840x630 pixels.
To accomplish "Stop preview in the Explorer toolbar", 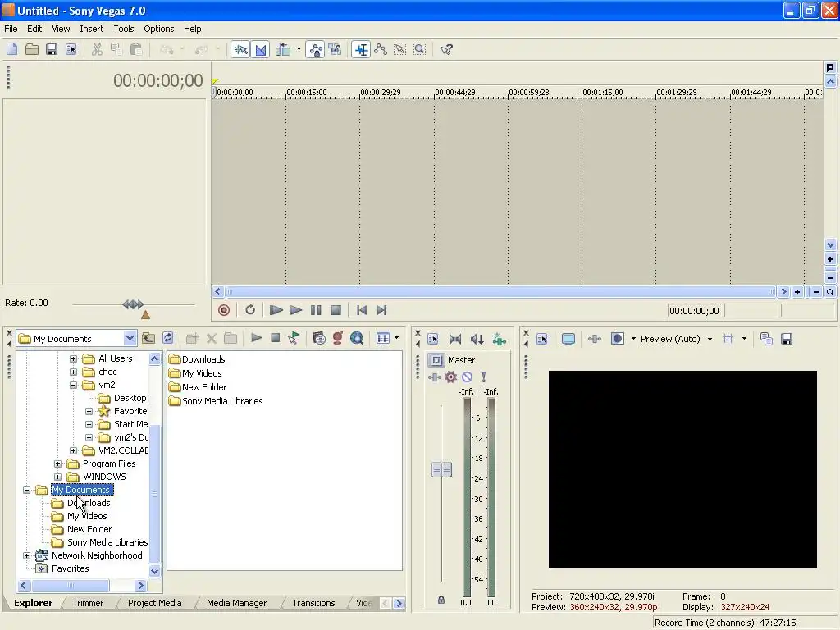I will [276, 338].
